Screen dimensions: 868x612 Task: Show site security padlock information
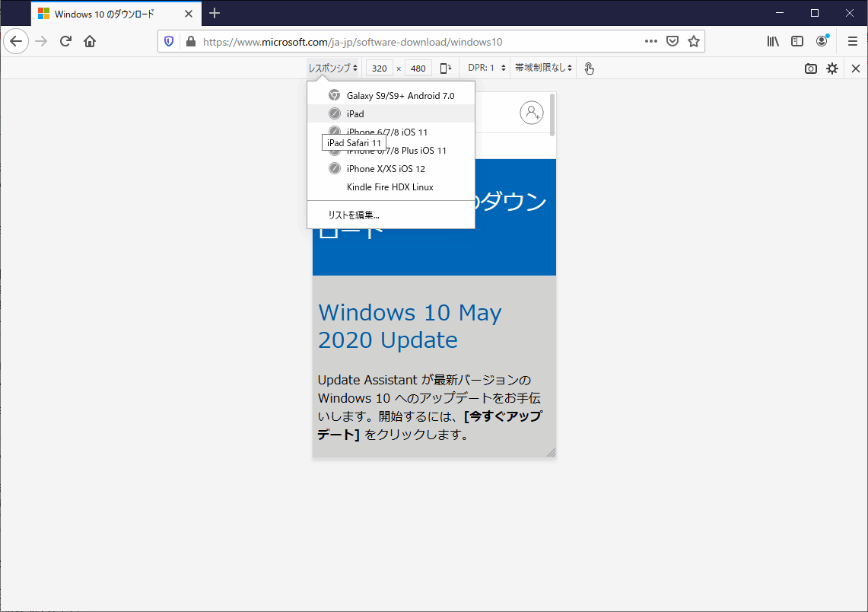[191, 42]
